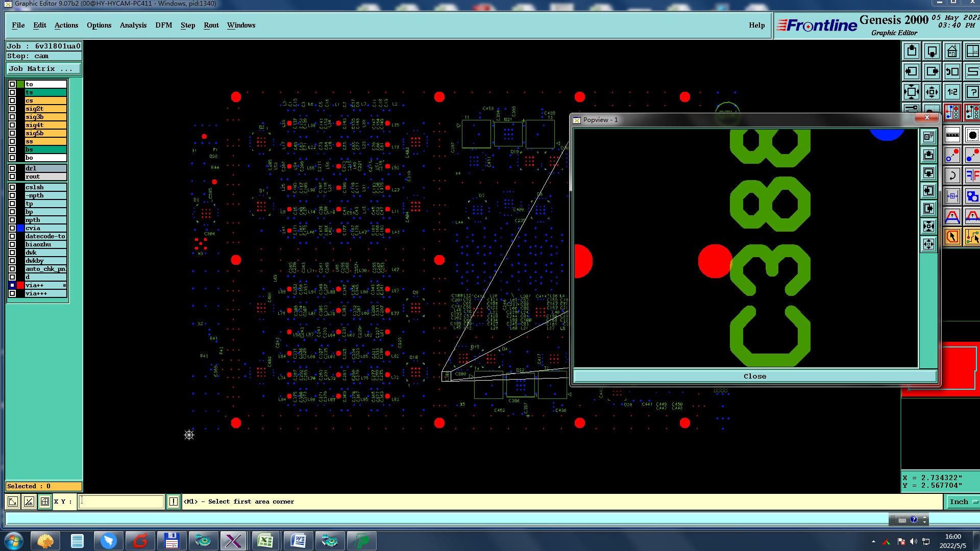Open the Inch units dropdown
The height and width of the screenshot is (551, 980).
click(x=963, y=502)
